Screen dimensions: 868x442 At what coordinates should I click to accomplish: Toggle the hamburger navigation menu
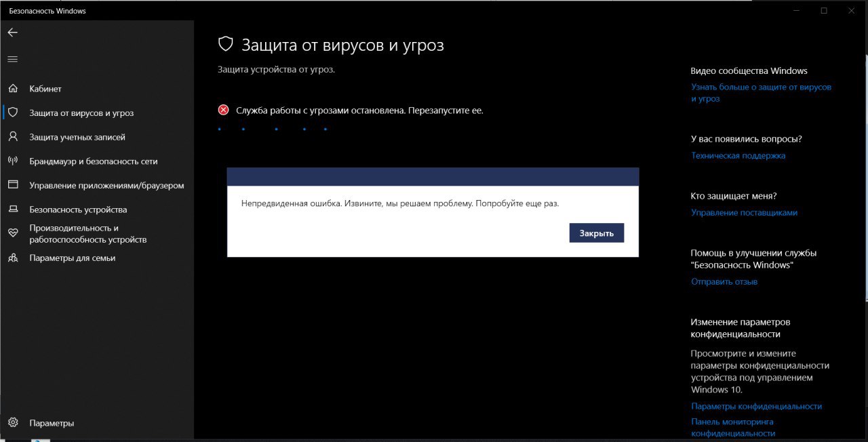coord(12,59)
